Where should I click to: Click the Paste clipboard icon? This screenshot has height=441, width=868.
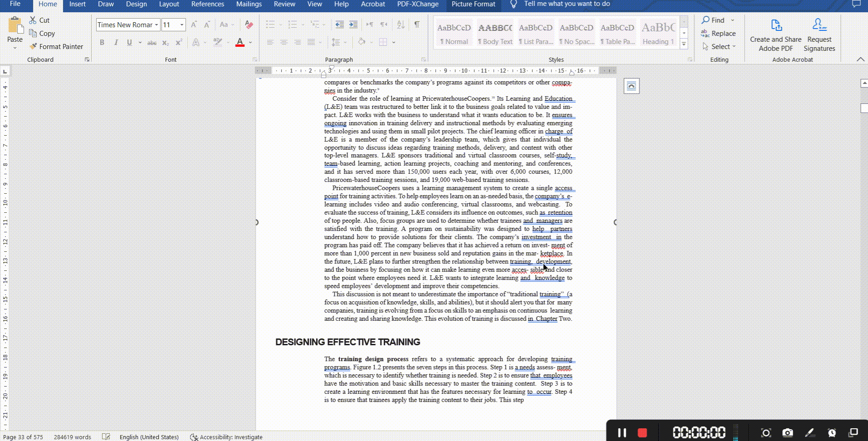(15, 26)
